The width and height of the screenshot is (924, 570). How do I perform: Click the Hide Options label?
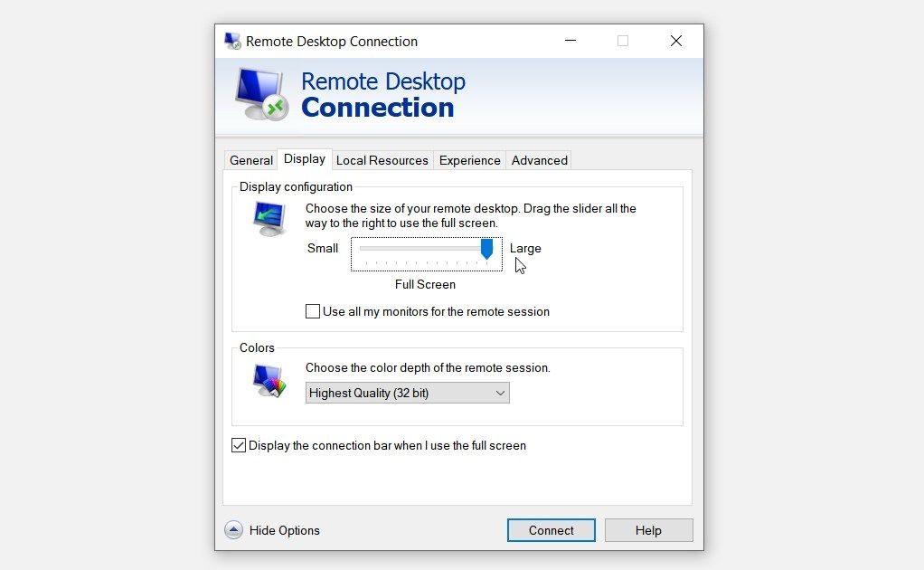click(285, 530)
